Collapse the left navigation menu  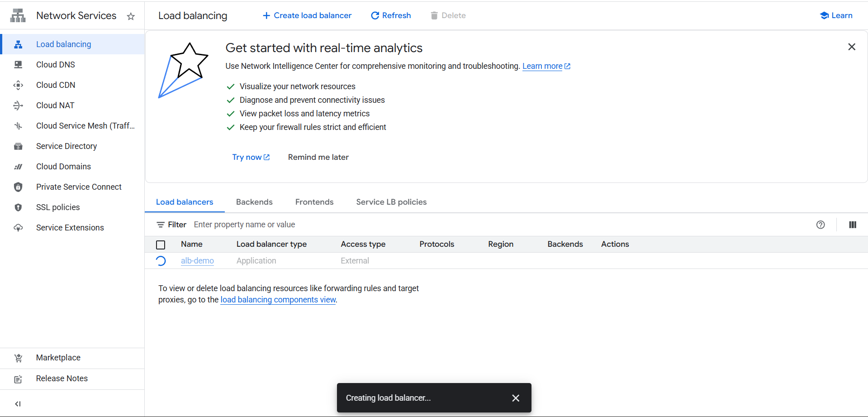coord(18,403)
